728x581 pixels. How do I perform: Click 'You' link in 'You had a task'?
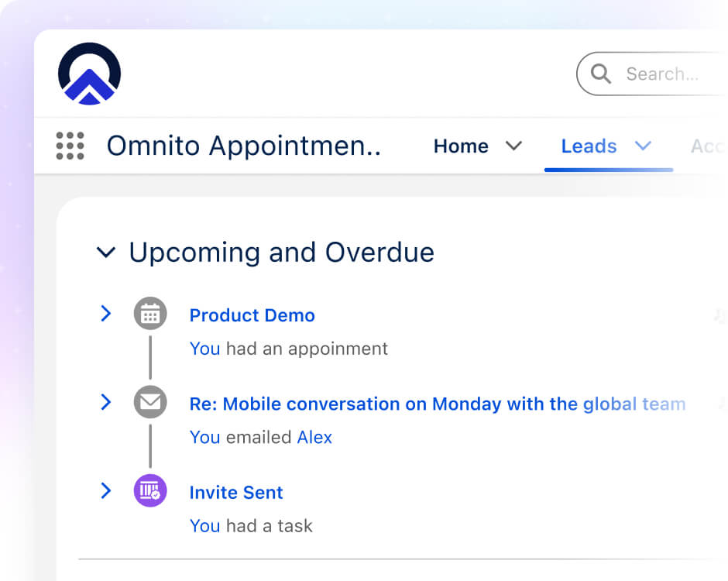(x=204, y=526)
